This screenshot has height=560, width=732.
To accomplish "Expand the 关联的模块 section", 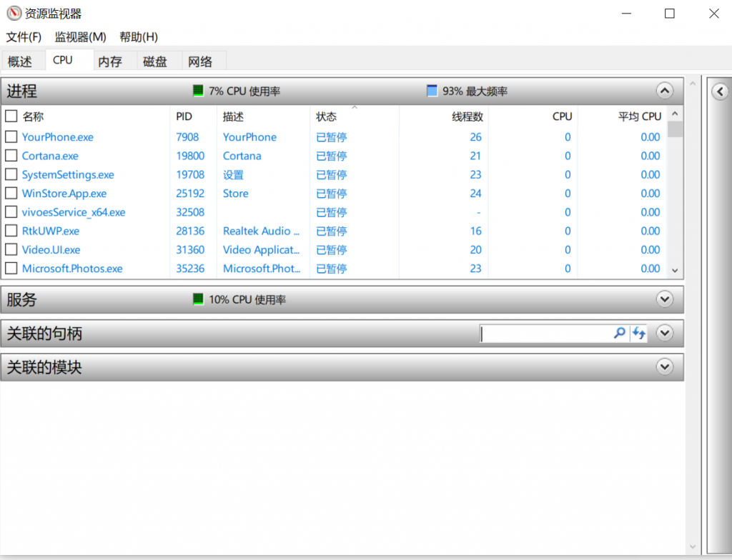I will pos(664,367).
